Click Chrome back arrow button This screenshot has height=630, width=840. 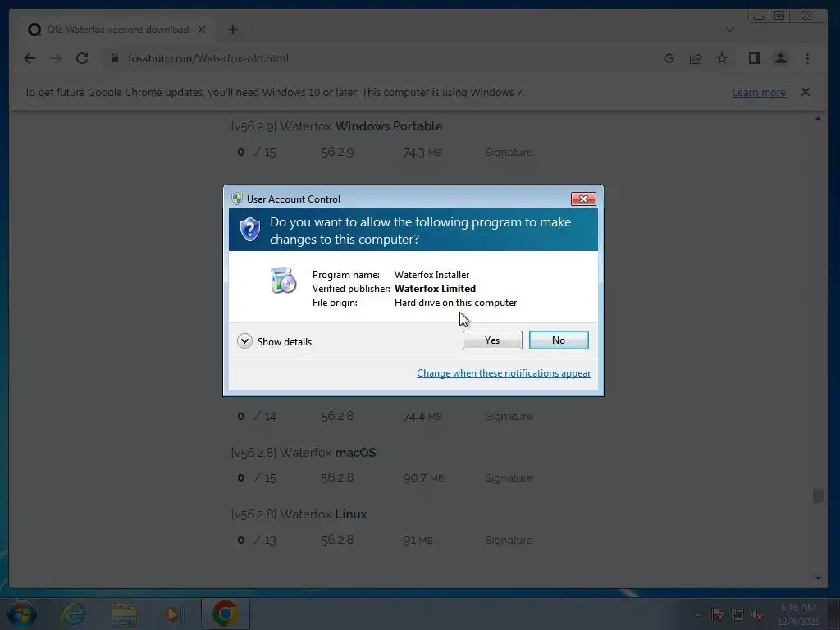[x=30, y=58]
